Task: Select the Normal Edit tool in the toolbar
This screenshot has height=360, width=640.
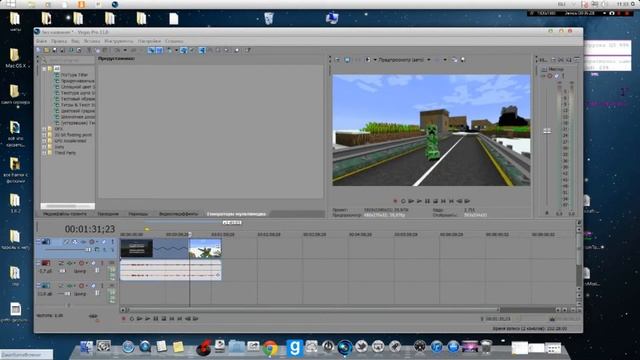Action: point(202,50)
